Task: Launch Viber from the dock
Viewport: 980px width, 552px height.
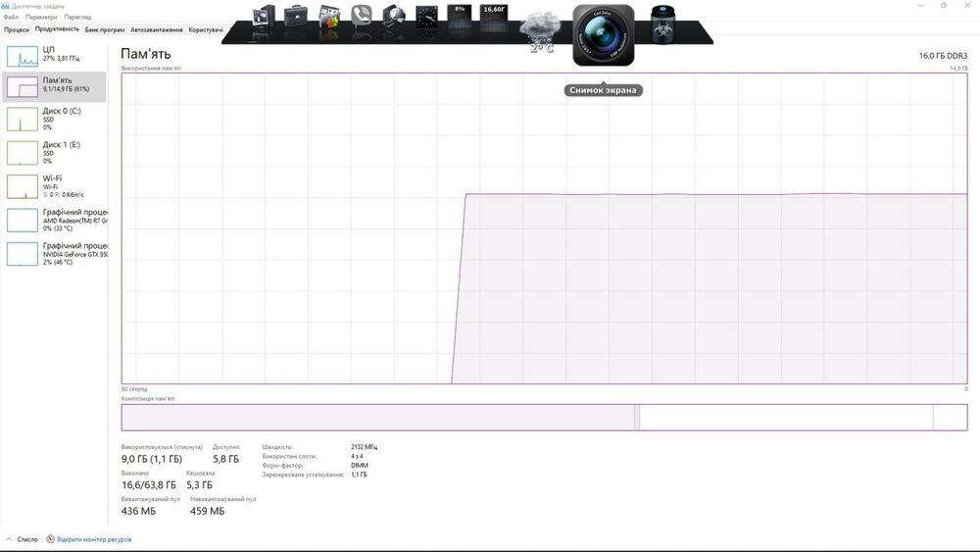Action: 362,15
